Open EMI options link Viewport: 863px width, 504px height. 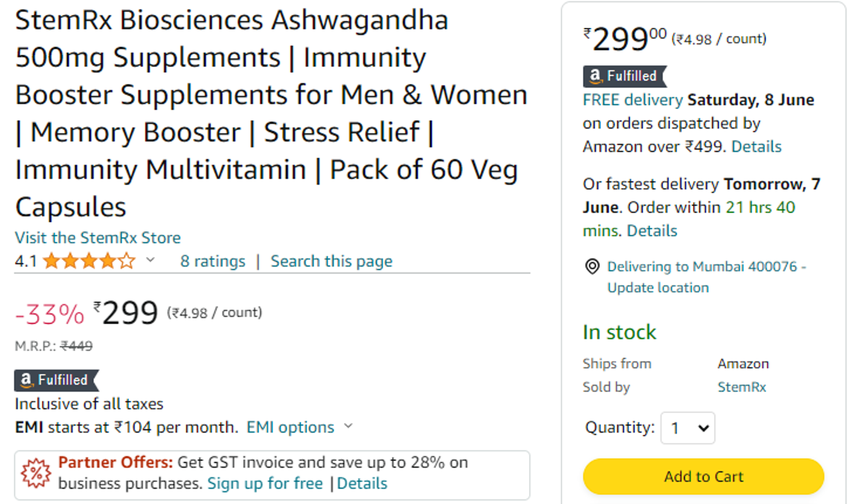pos(290,427)
